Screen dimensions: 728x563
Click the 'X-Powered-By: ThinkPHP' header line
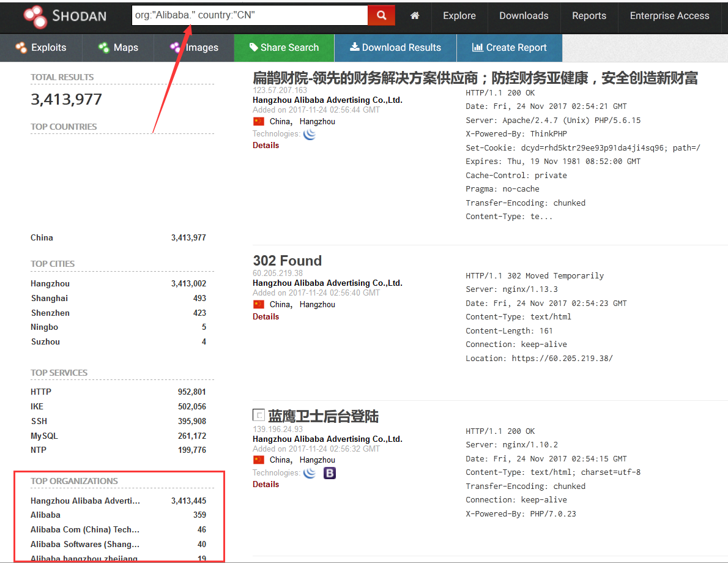516,134
